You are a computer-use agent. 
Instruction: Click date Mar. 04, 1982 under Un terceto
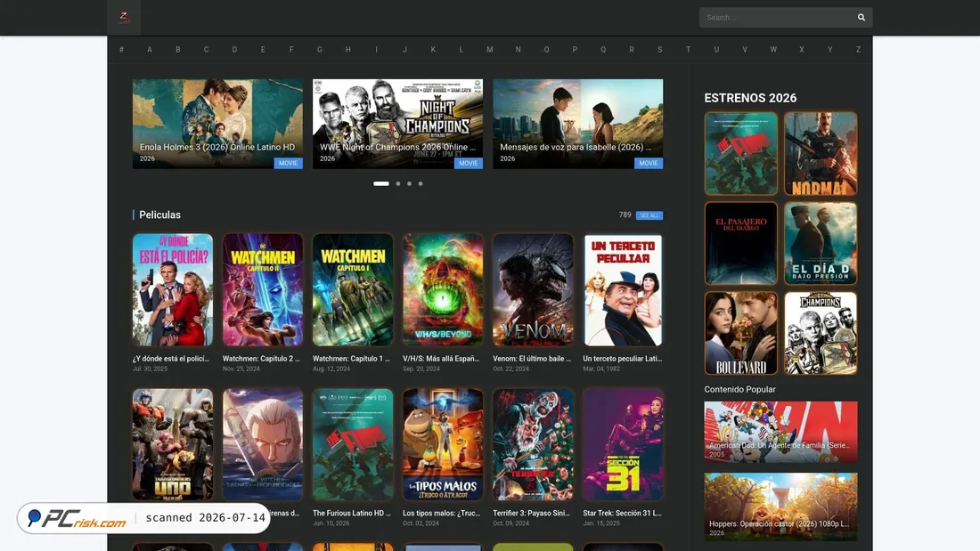tap(601, 369)
